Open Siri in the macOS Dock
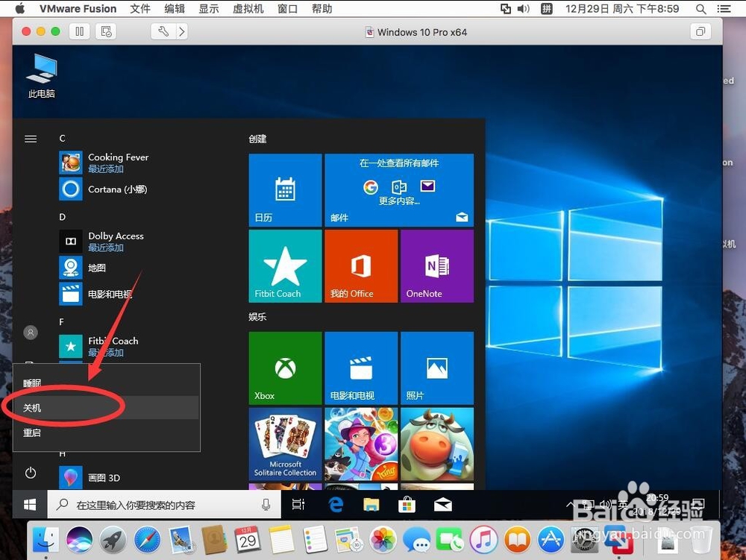The height and width of the screenshot is (560, 746). [x=80, y=540]
